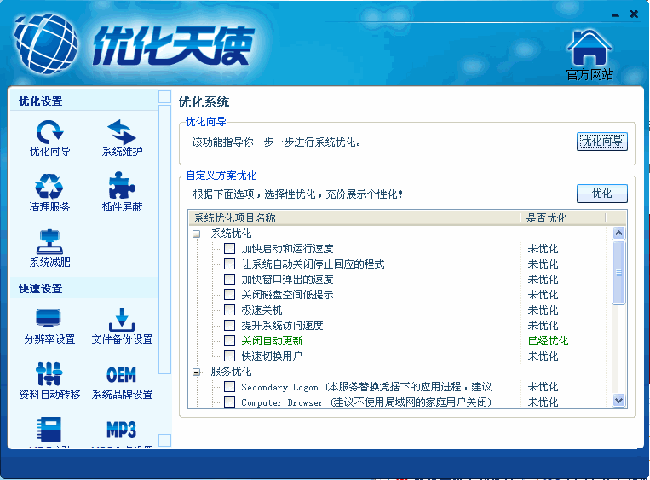Open the puzzle-piece plugin icon
The image size is (650, 480).
(121, 187)
